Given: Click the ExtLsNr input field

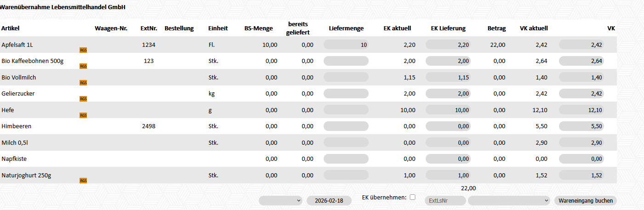Looking at the screenshot, I should point(445,201).
